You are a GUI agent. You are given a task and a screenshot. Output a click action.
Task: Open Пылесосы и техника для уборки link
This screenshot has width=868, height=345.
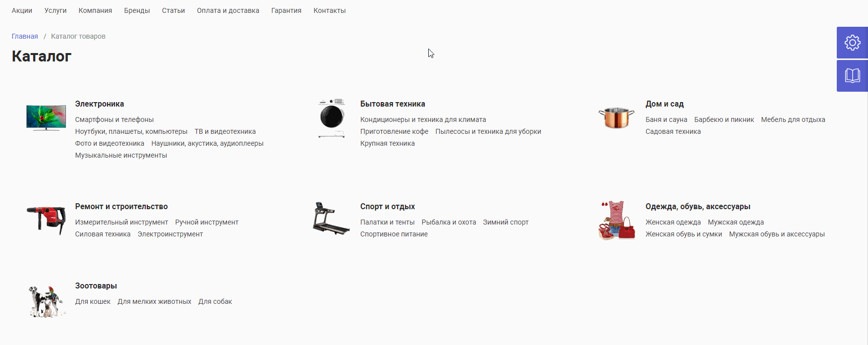pos(488,131)
